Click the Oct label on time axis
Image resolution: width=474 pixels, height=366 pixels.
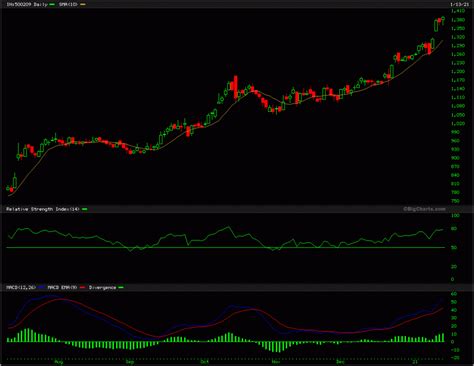coord(204,362)
